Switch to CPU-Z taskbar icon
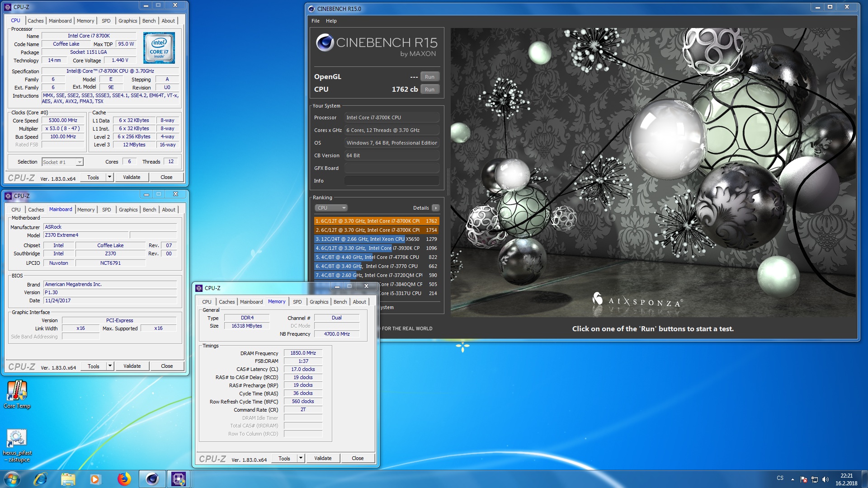The height and width of the screenshot is (488, 868). [179, 479]
